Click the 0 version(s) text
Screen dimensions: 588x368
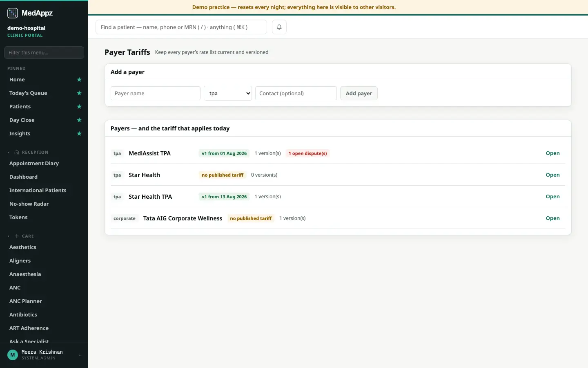tap(264, 175)
